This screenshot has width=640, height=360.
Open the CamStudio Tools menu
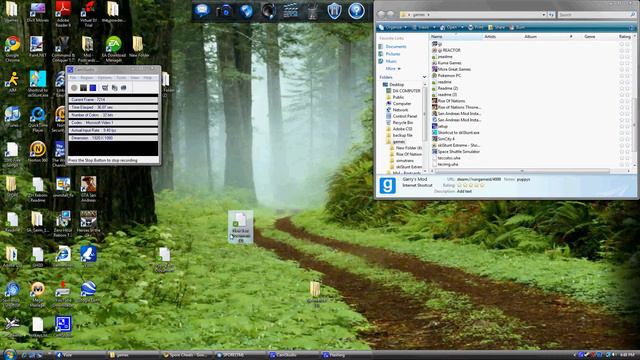[122, 78]
